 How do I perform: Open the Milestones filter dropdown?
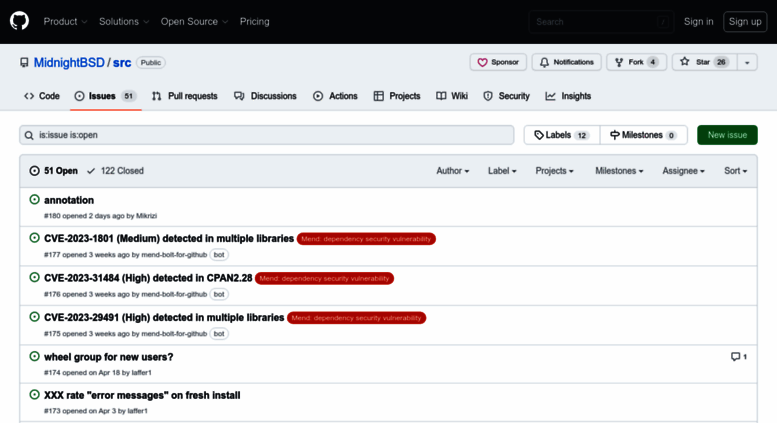(x=619, y=171)
